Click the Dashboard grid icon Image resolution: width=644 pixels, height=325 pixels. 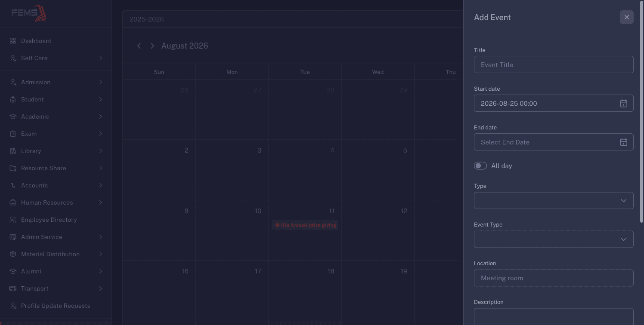click(x=13, y=41)
